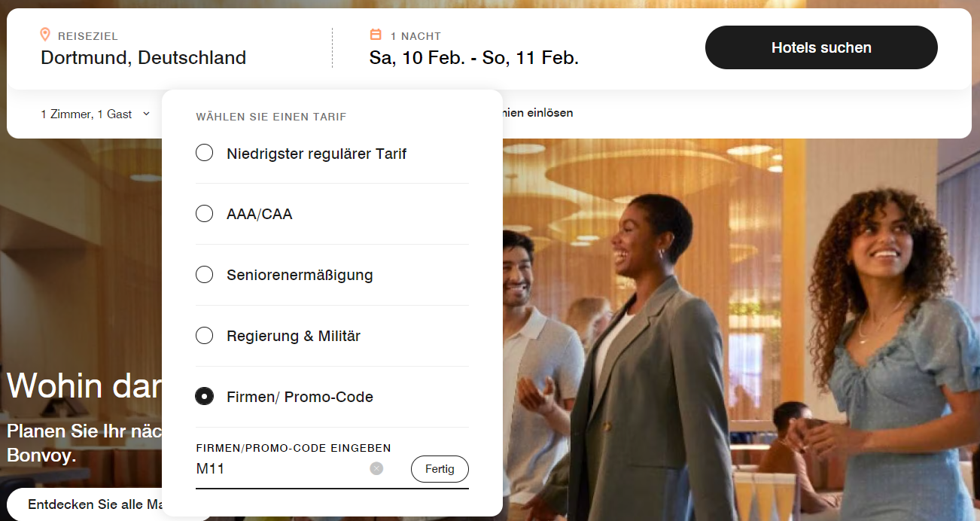
Task: Select the Niedrigster regulärer Tarif radio button
Action: (204, 154)
